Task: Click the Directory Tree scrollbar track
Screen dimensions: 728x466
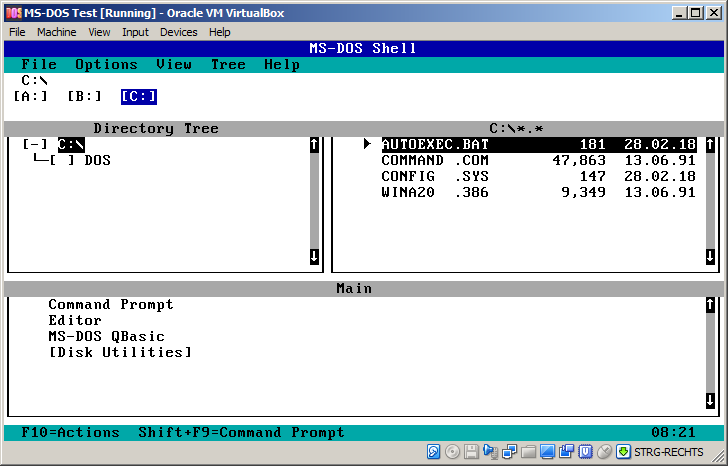Action: [x=314, y=201]
